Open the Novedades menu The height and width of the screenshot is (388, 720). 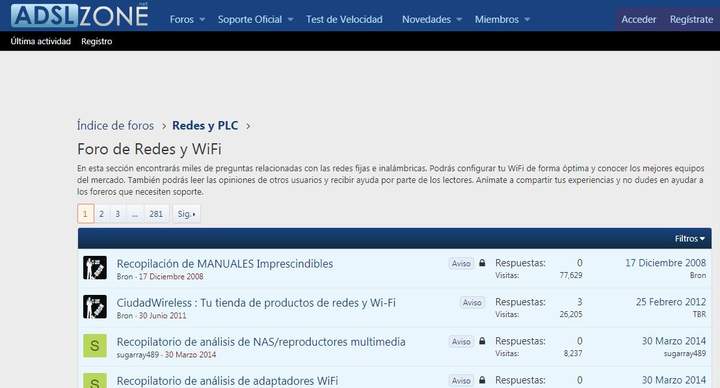(x=426, y=19)
